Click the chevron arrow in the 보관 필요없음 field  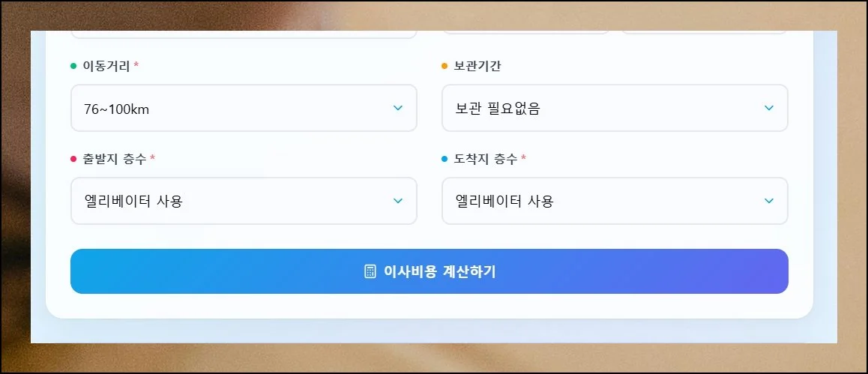pos(768,108)
